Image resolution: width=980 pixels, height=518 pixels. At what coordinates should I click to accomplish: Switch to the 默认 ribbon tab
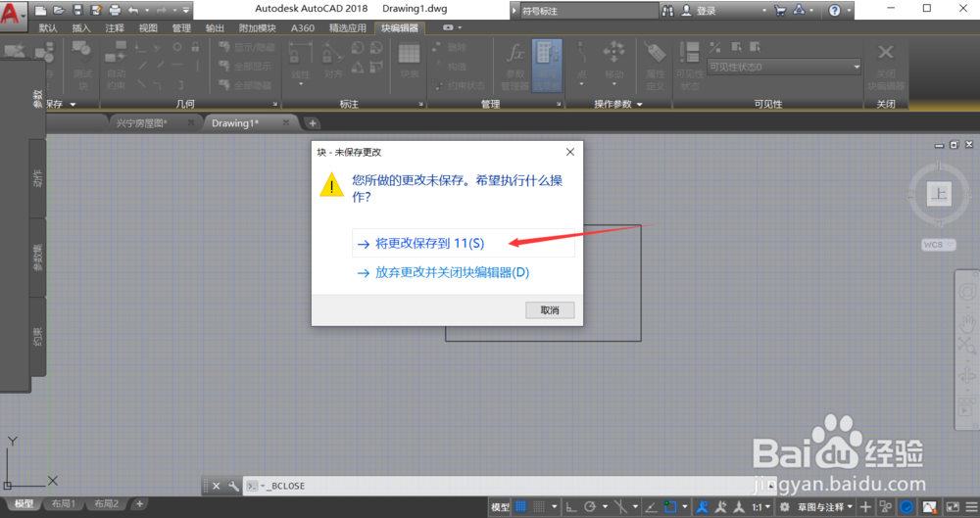click(47, 28)
